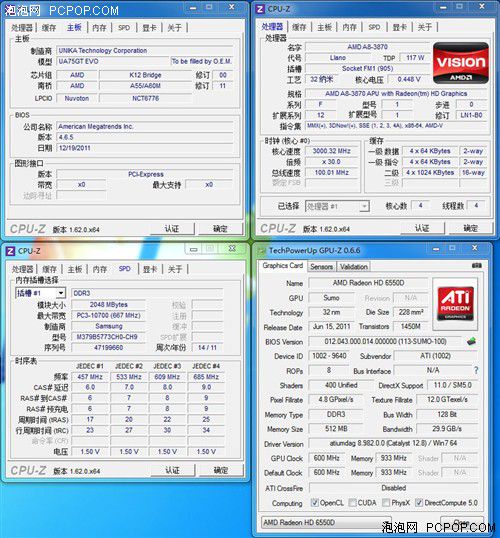Toggle the OpenCL checkbox
Image resolution: width=500 pixels, height=538 pixels.
314,503
